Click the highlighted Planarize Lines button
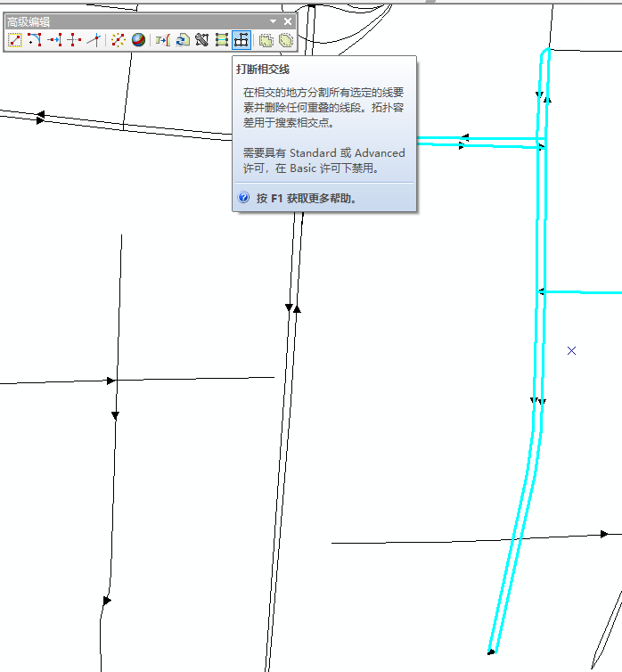 point(241,40)
